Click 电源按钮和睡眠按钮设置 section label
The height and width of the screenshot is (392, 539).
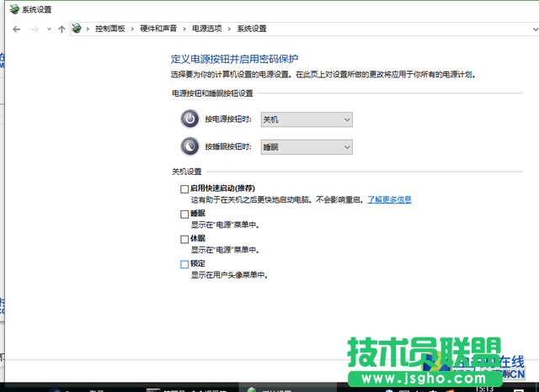click(212, 93)
